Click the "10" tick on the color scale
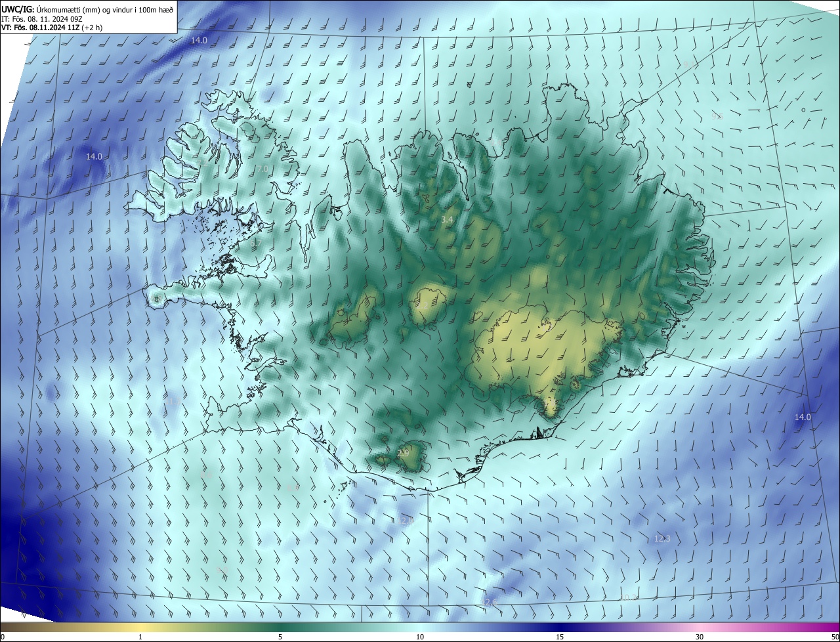This screenshot has width=840, height=642. point(420,637)
